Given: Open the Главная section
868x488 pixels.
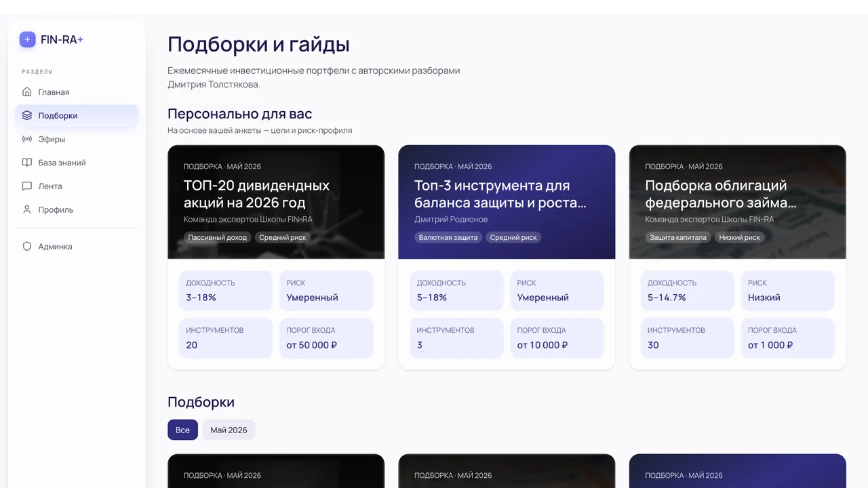Looking at the screenshot, I should pyautogui.click(x=77, y=92).
